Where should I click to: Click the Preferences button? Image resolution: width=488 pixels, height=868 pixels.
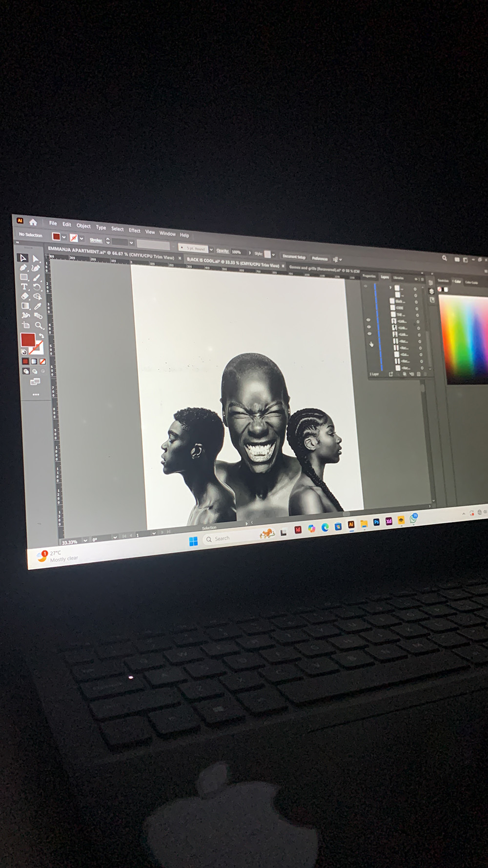pyautogui.click(x=320, y=258)
